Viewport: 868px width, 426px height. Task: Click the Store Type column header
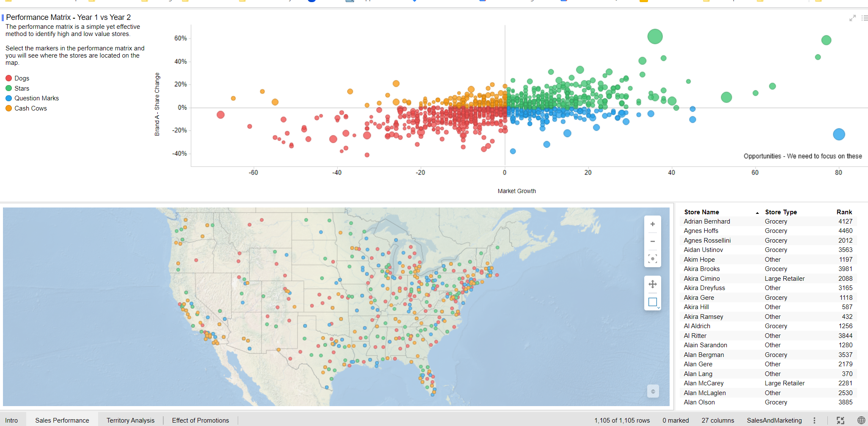[x=780, y=212]
